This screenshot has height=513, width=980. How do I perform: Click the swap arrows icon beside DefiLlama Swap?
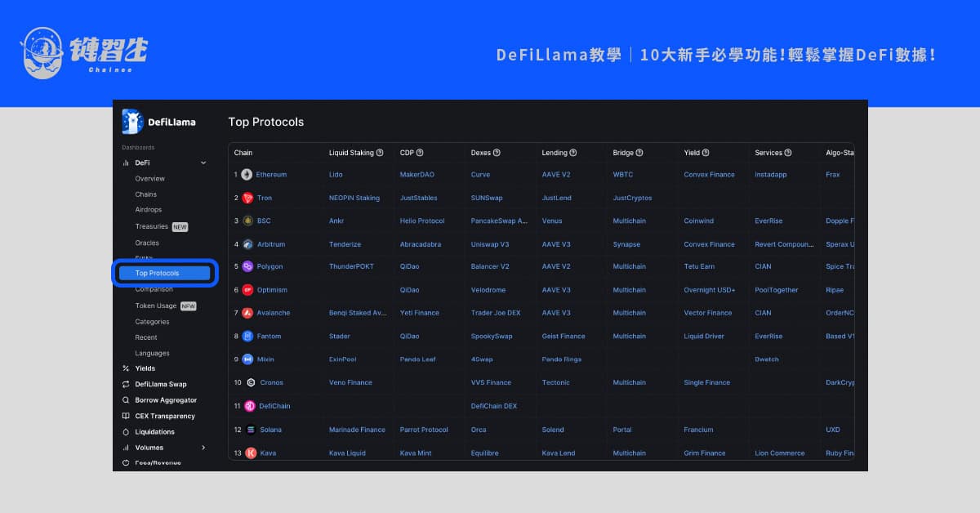pyautogui.click(x=126, y=384)
